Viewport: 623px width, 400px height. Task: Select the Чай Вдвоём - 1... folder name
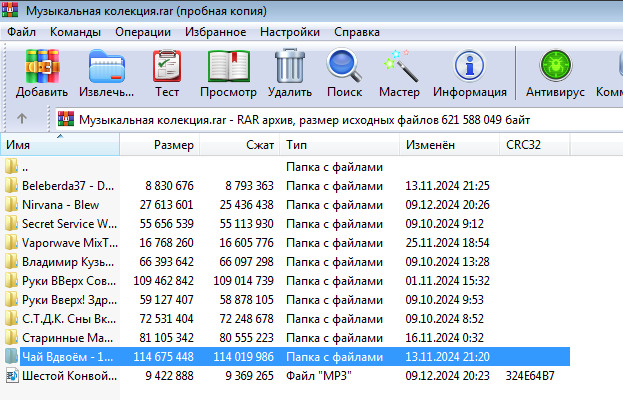(68, 356)
